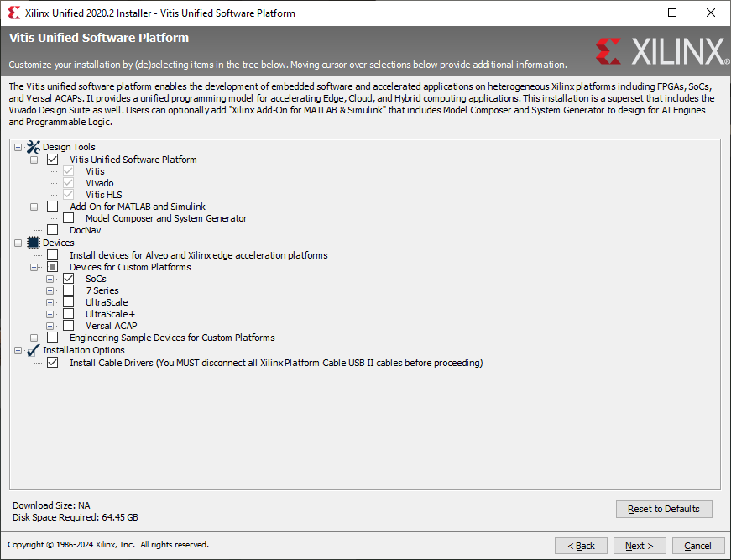Click the Installation Options checkmark icon

34,350
